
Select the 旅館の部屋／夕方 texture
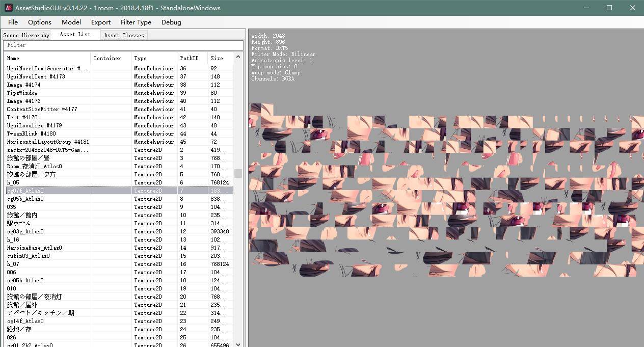119,174
